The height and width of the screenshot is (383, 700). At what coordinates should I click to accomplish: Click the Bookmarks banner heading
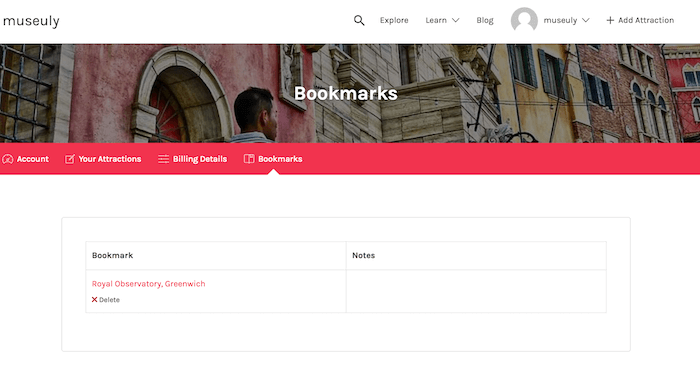pos(346,93)
